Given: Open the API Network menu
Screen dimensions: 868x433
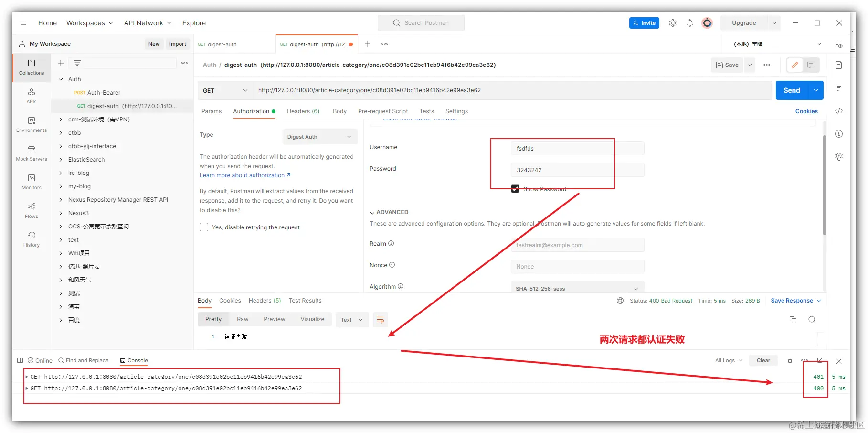Looking at the screenshot, I should point(148,23).
